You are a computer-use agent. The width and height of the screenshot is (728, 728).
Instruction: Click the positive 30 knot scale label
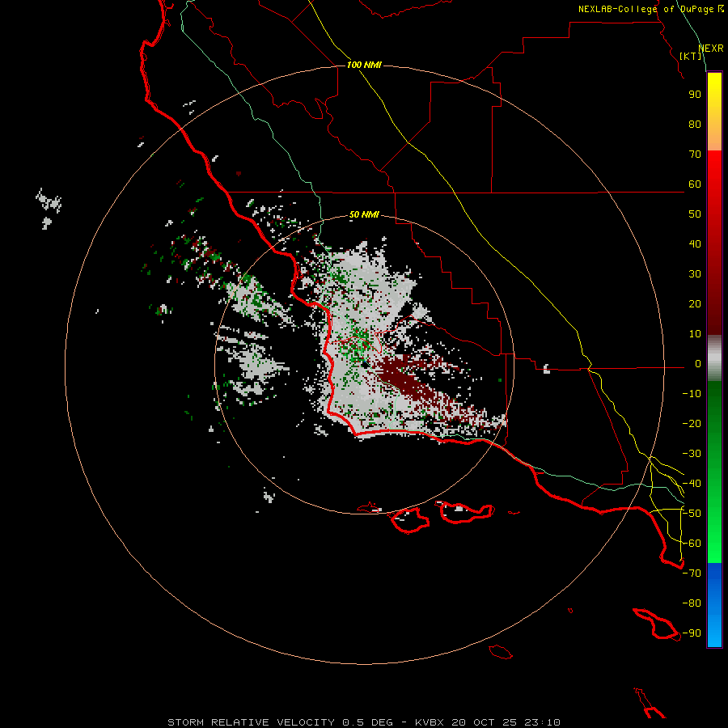click(695, 274)
